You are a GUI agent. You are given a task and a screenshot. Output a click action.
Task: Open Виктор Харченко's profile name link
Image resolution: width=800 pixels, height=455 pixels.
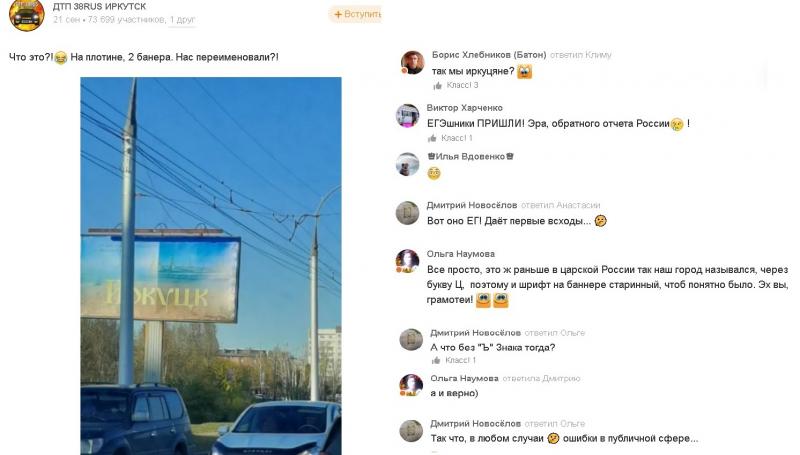pos(464,108)
